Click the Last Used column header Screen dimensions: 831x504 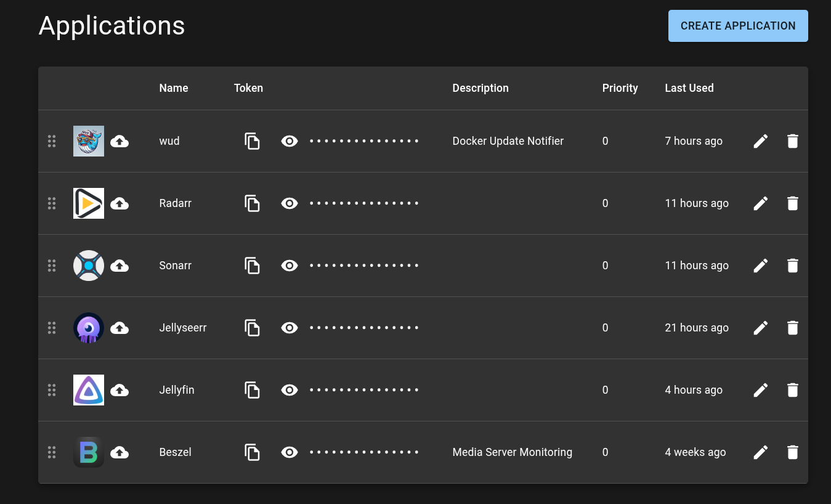(x=689, y=88)
